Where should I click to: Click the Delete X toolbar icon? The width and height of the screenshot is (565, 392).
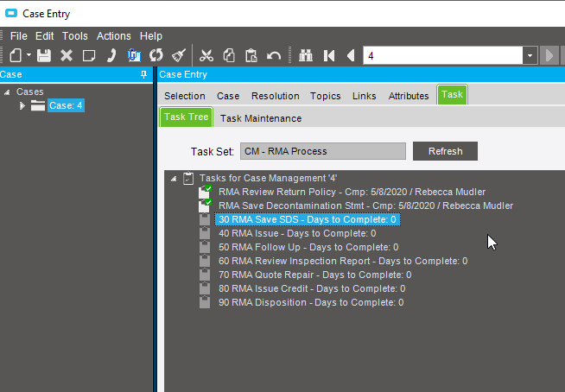tap(67, 56)
